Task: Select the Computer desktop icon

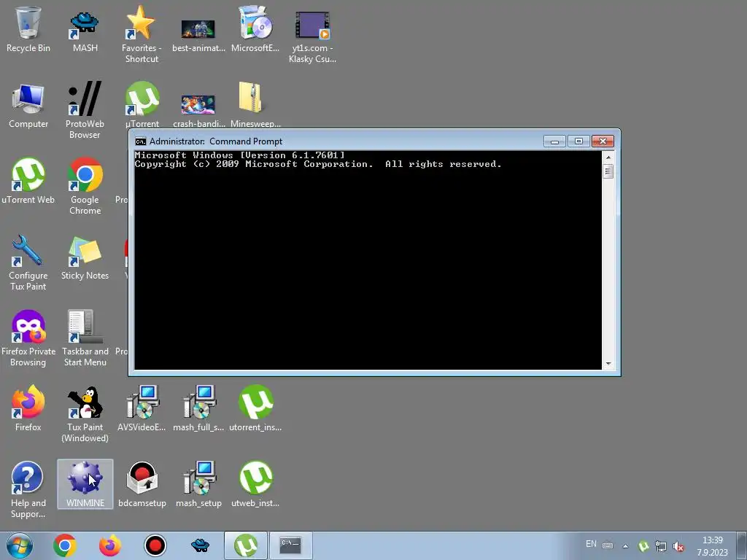Action: [28, 106]
